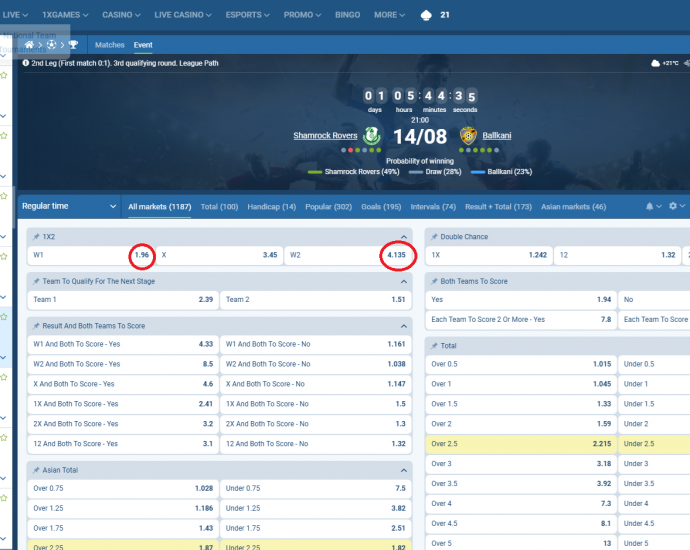
Task: Switch to Popular (302) tab
Action: [x=328, y=207]
